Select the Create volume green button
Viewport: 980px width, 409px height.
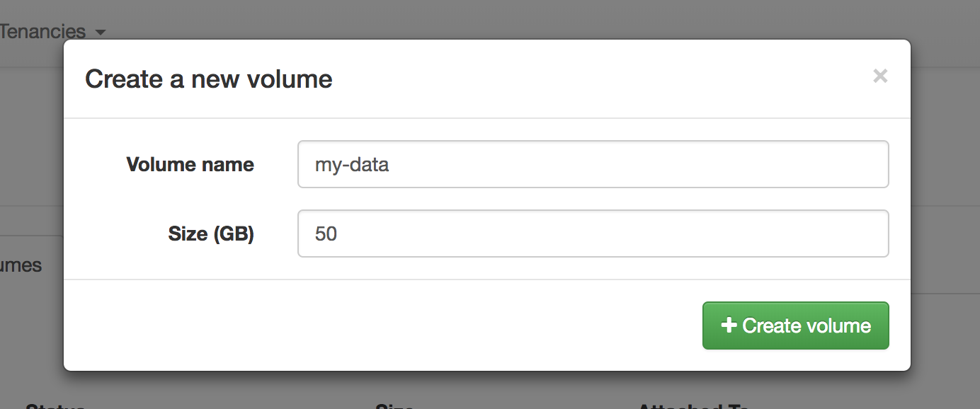[794, 325]
